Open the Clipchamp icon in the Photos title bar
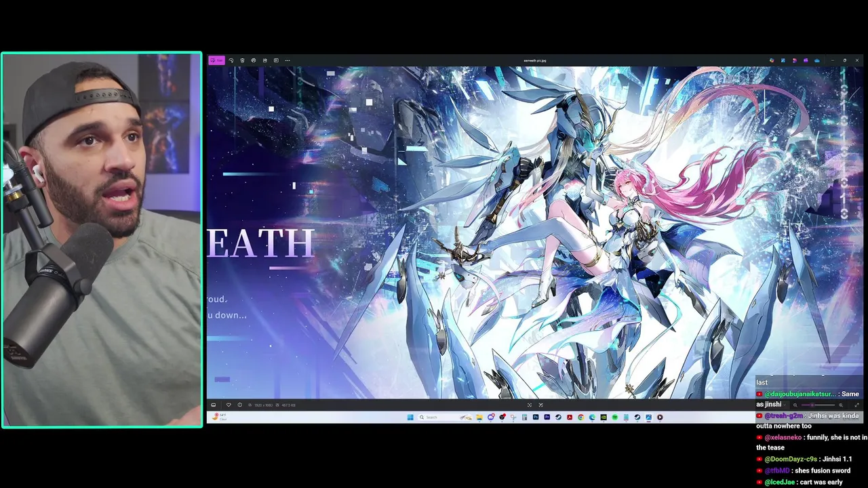The width and height of the screenshot is (868, 488). tap(795, 60)
